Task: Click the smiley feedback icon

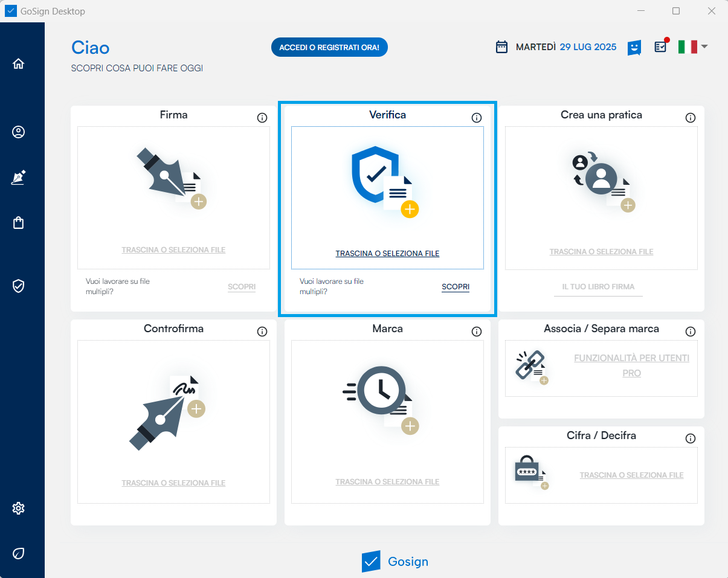Action: tap(634, 47)
